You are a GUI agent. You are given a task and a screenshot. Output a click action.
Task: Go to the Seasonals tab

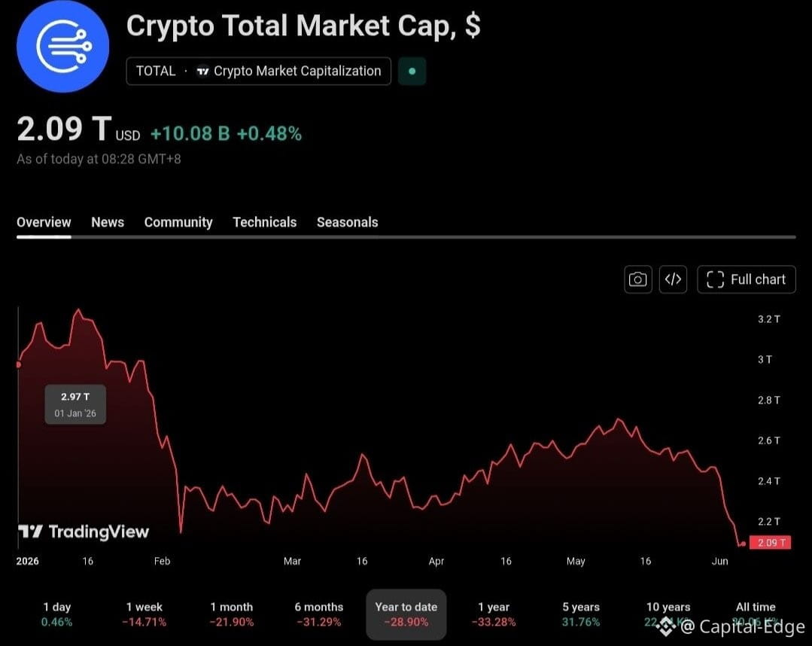point(348,222)
